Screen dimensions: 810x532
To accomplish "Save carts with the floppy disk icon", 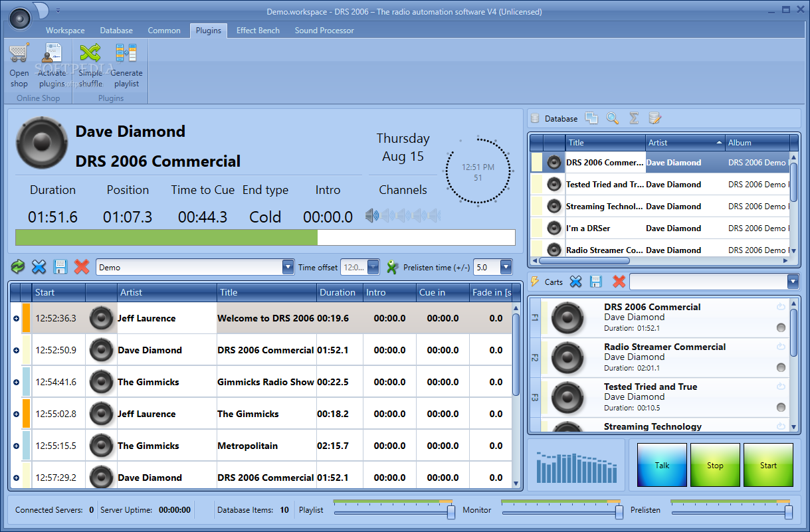I will pyautogui.click(x=596, y=282).
